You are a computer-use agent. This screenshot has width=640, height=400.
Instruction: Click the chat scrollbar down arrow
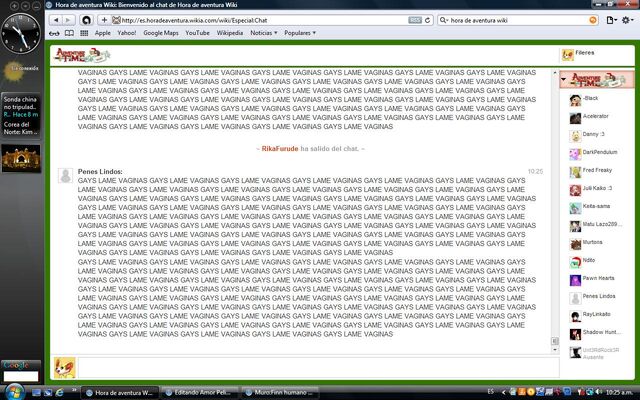(x=555, y=350)
